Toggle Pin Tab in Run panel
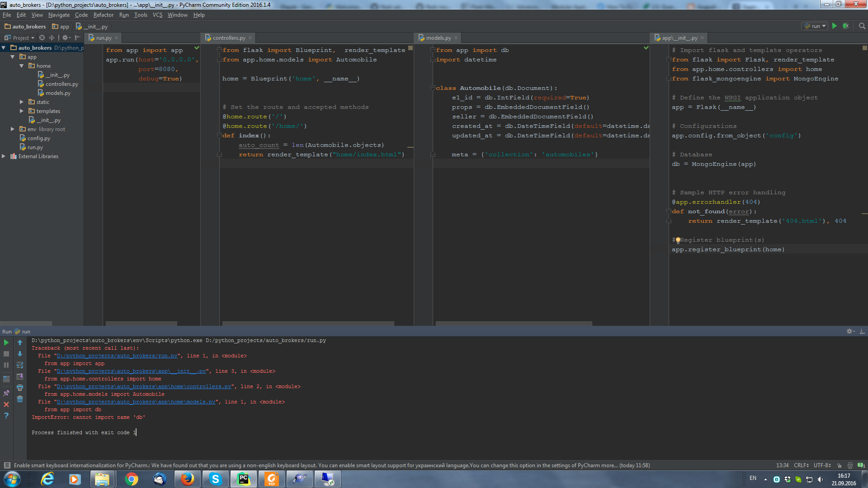 [6, 393]
